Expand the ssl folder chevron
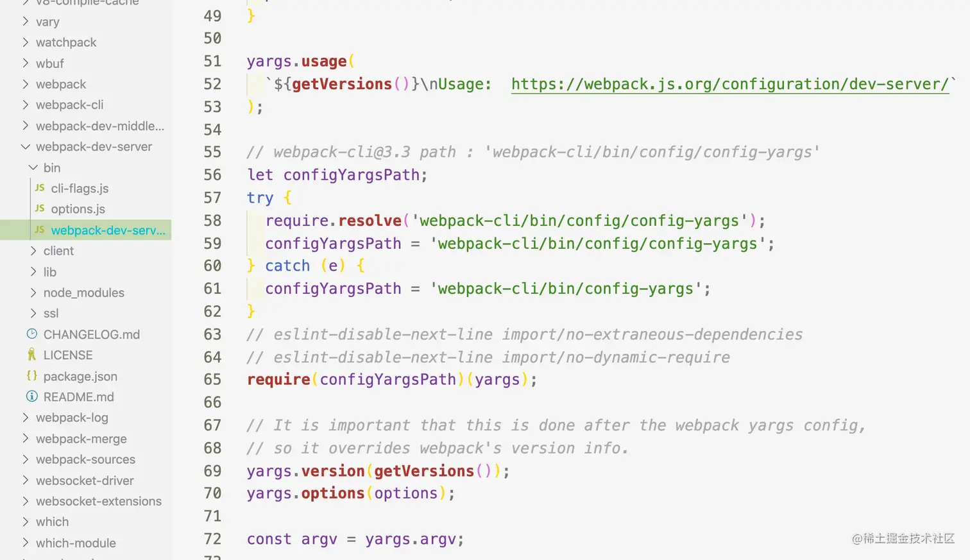Screen dimensions: 970x560 point(33,313)
